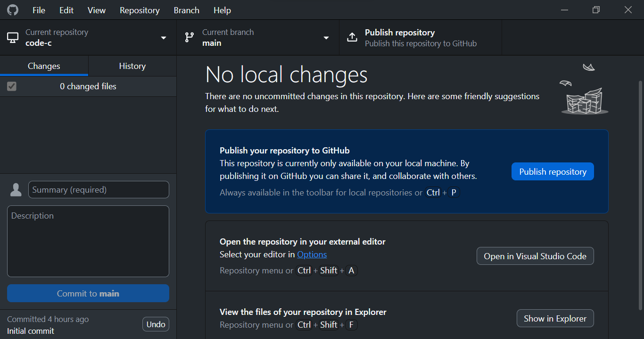The width and height of the screenshot is (644, 339).
Task: Click the user avatar beside Summary
Action: tap(16, 190)
